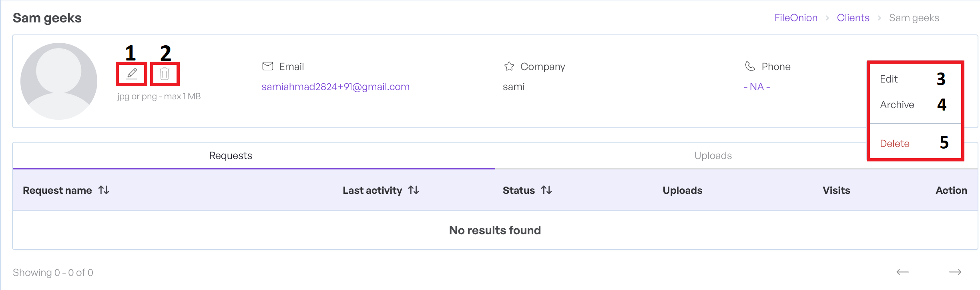Click the envelope Email icon
This screenshot has height=290, width=980.
click(x=267, y=66)
